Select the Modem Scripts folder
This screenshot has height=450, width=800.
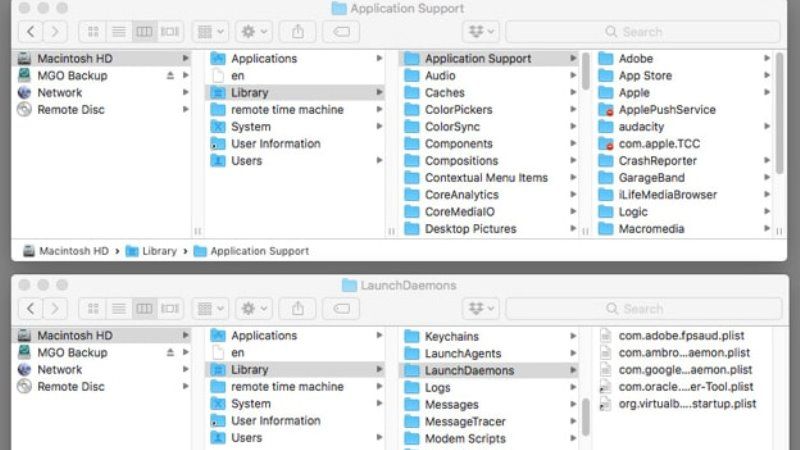click(489, 438)
